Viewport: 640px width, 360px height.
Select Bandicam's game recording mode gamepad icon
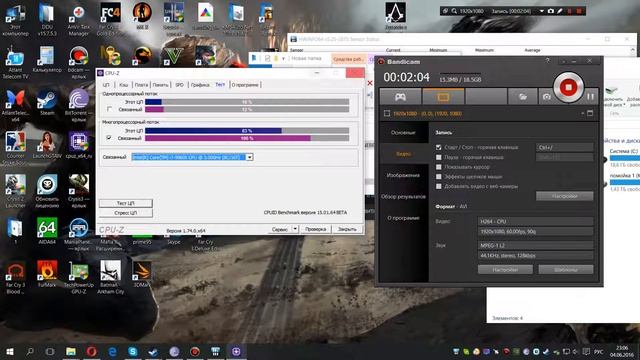coord(400,97)
